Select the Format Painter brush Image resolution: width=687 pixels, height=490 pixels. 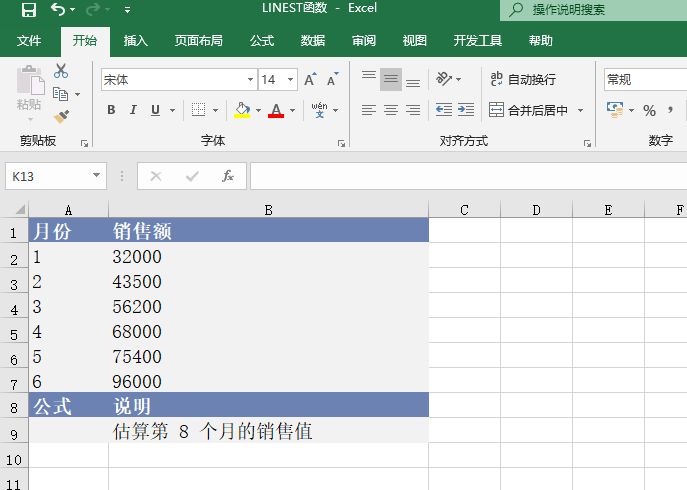pos(61,116)
